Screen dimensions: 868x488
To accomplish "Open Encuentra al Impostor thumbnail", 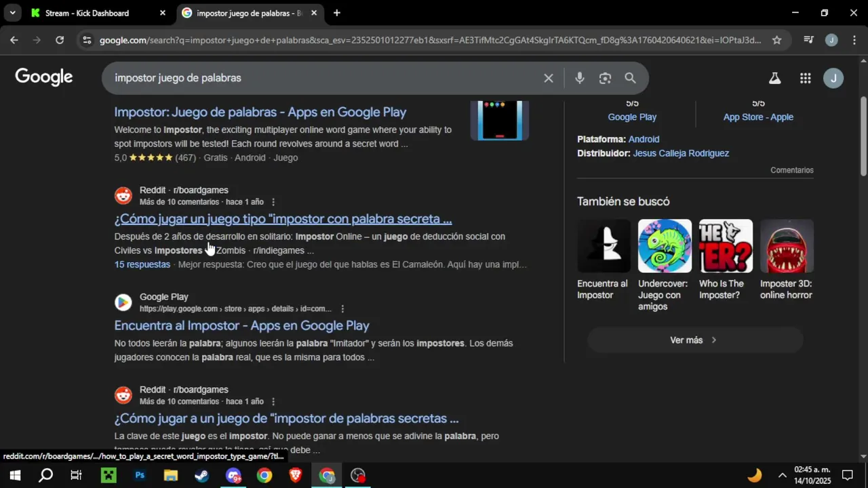I will [x=604, y=245].
